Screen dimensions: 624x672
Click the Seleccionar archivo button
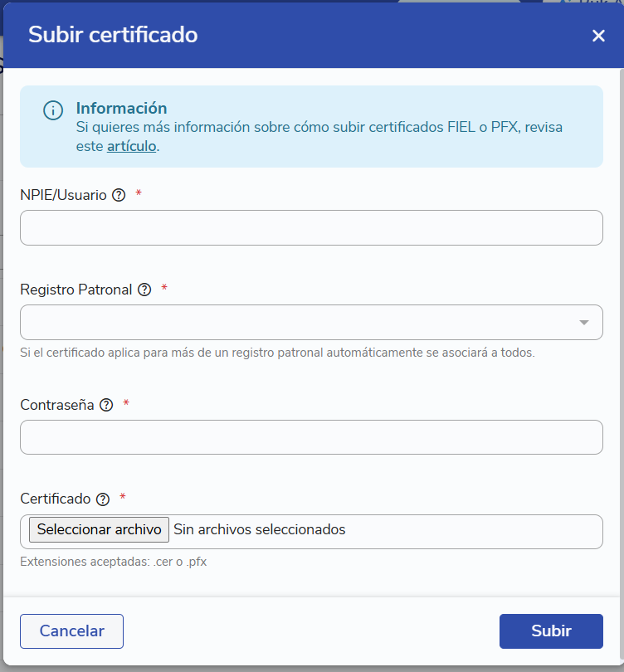pyautogui.click(x=99, y=529)
